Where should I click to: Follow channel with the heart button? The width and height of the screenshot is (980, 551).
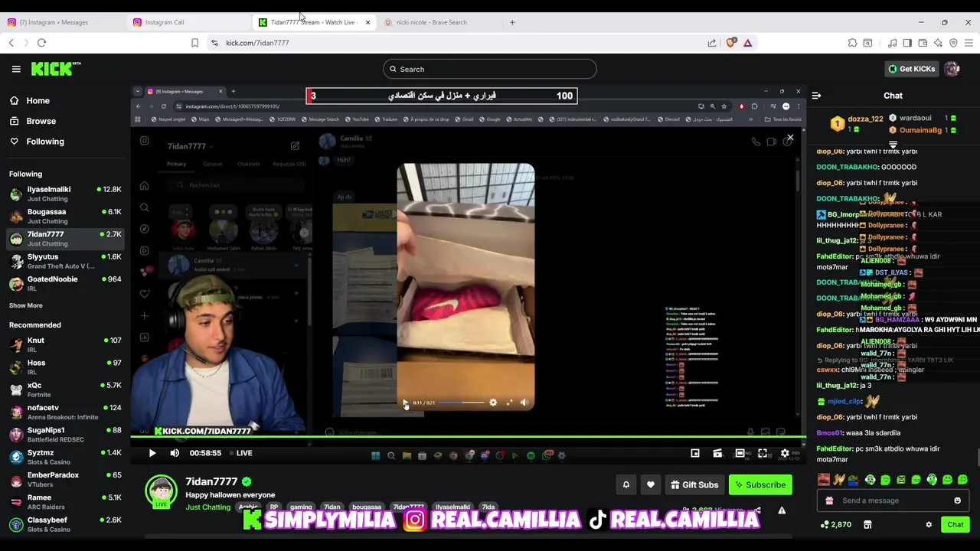651,484
